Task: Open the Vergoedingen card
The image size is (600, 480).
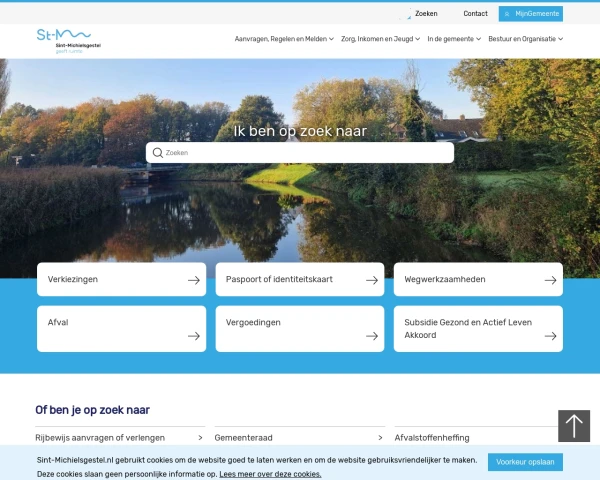Action: coord(300,329)
